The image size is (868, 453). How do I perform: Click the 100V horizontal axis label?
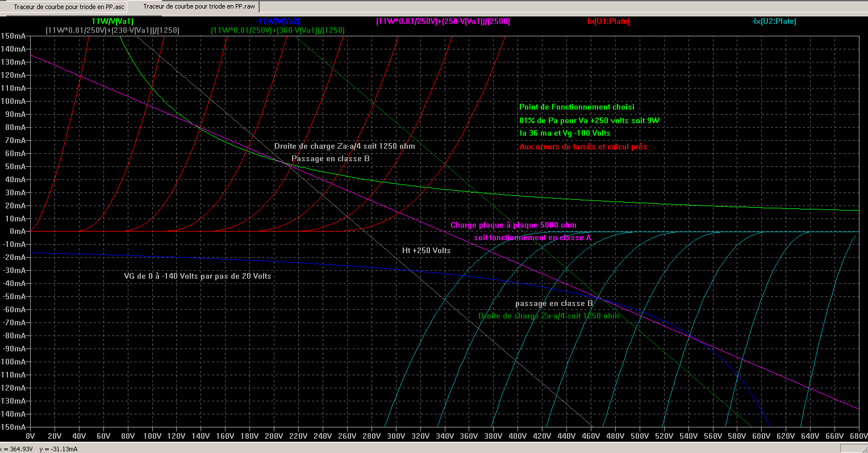click(x=152, y=436)
